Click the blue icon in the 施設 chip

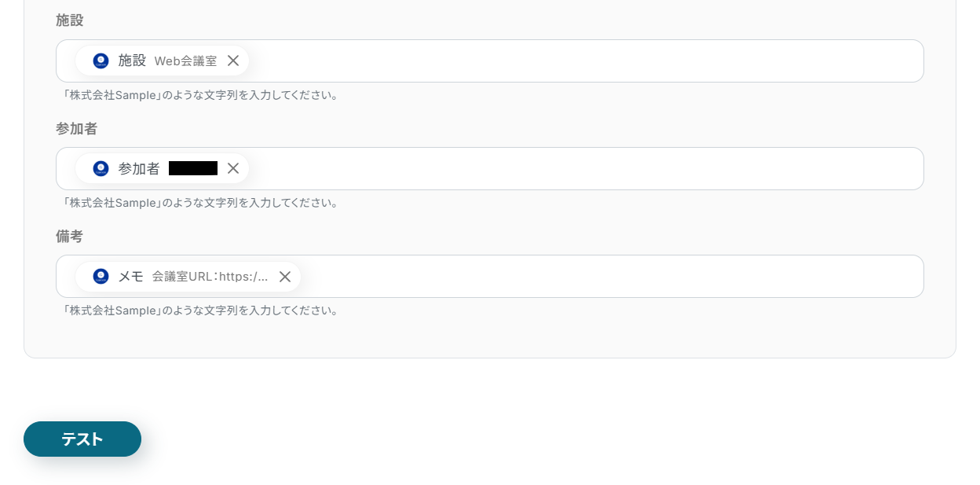101,61
